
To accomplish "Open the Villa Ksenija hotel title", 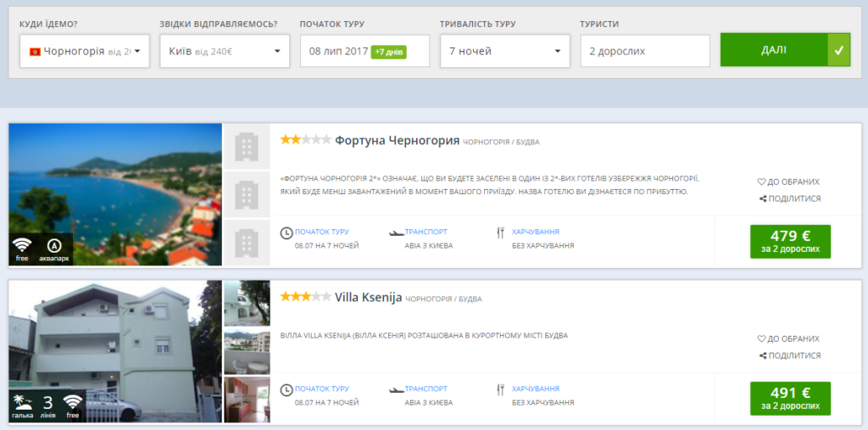I will coord(368,297).
